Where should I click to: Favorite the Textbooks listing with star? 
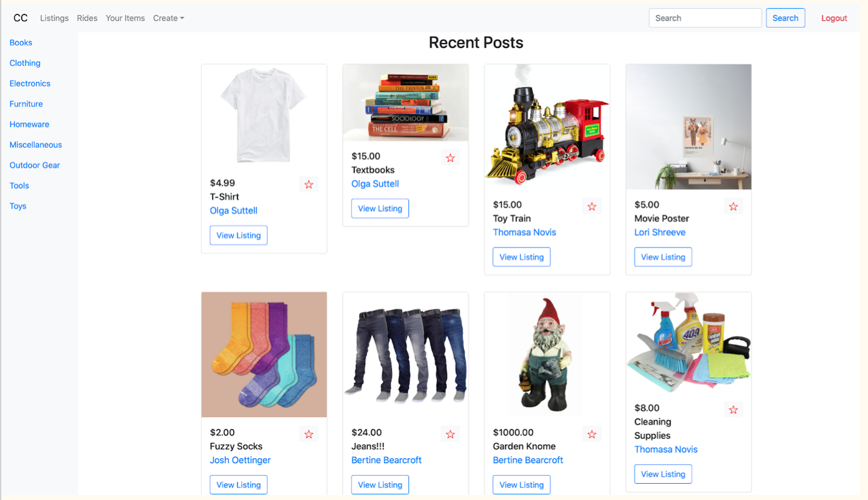click(450, 158)
